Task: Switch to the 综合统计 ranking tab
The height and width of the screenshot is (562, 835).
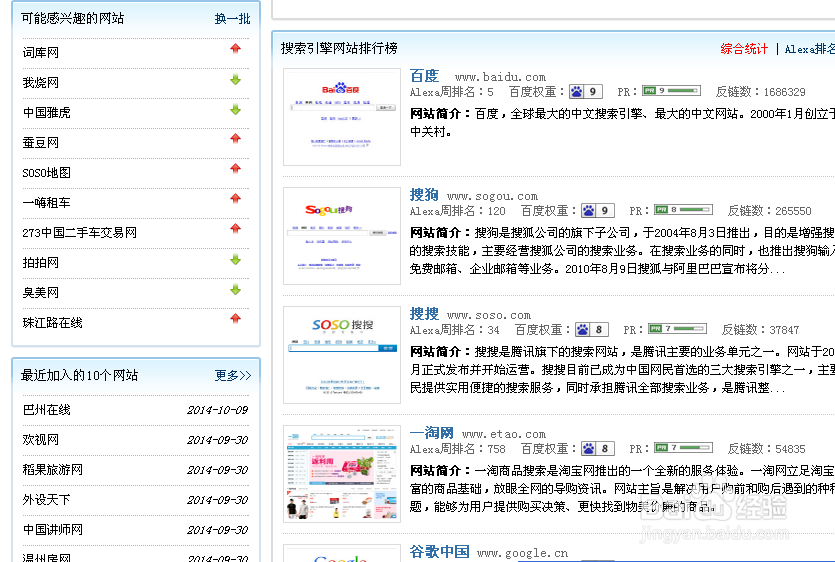Action: coord(744,49)
